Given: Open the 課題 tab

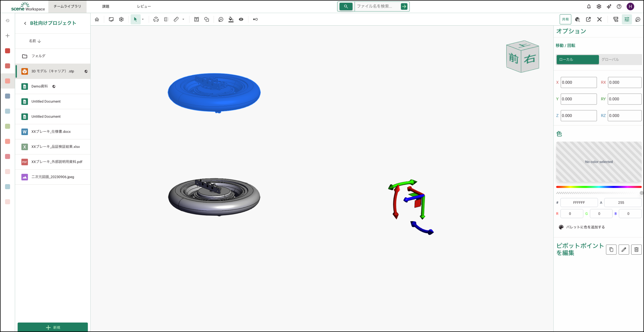Looking at the screenshot, I should click(x=106, y=6).
